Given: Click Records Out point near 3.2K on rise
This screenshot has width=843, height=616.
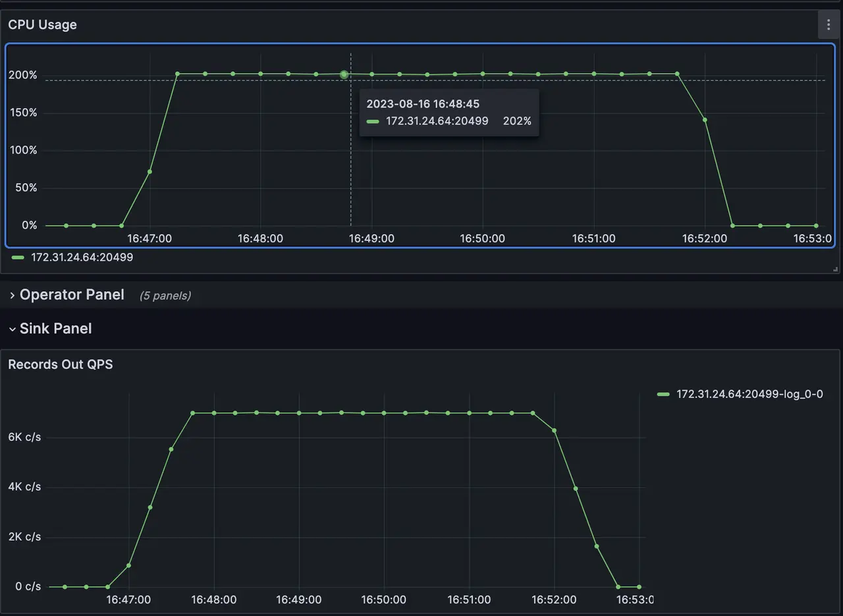Looking at the screenshot, I should (x=150, y=507).
